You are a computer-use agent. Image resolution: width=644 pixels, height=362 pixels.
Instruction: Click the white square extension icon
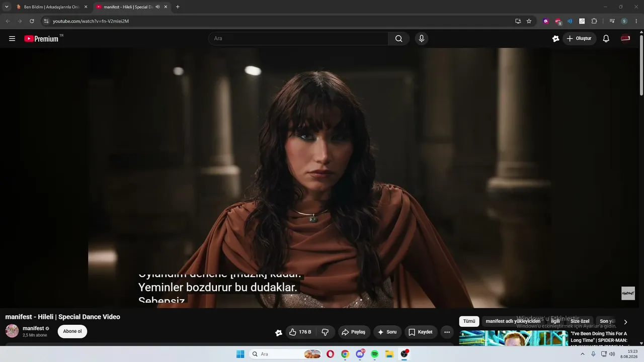tap(582, 21)
